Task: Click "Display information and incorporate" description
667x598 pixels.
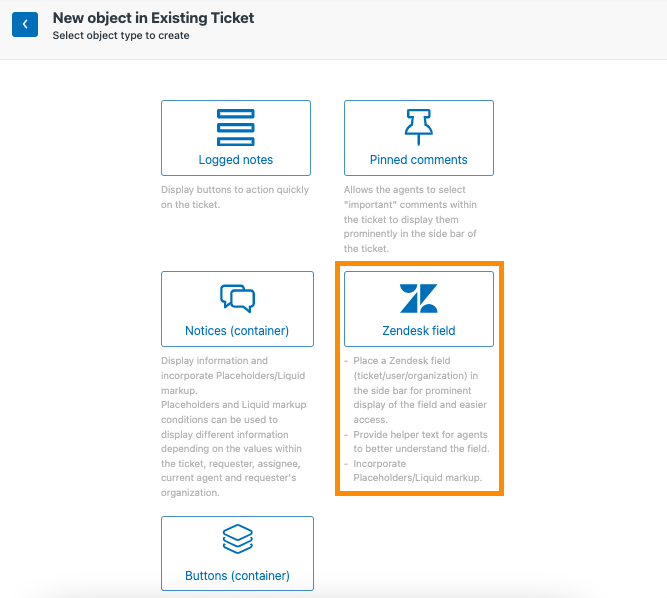Action: click(233, 376)
